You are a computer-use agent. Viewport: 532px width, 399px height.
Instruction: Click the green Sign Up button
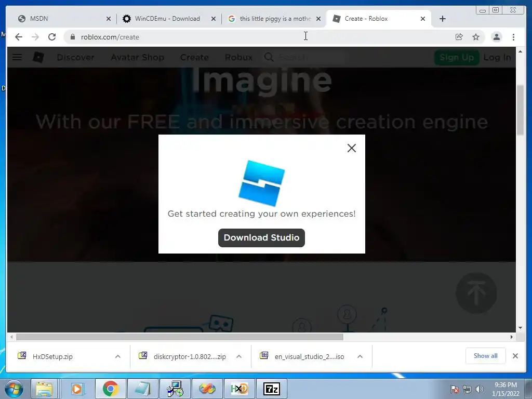[x=456, y=57]
